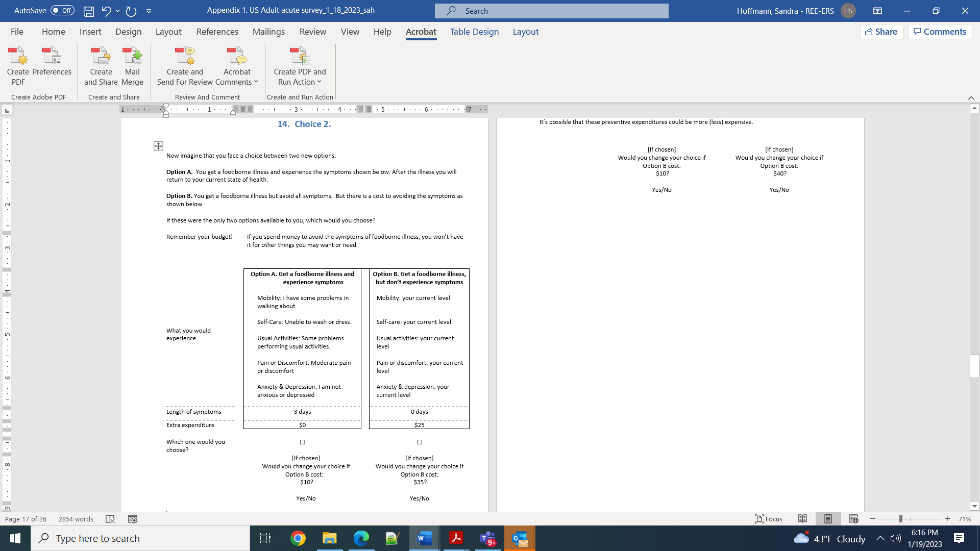Adjust the zoom slider handle
Screen dimensions: 980x551
[901, 519]
